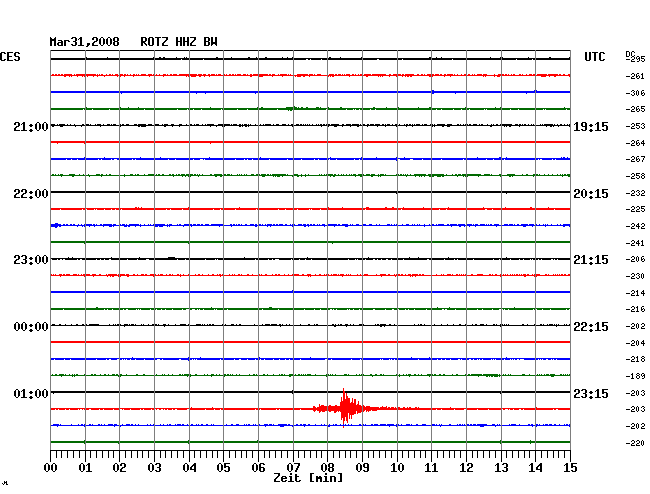Click minute tick label 15 on the axis

coord(570,468)
